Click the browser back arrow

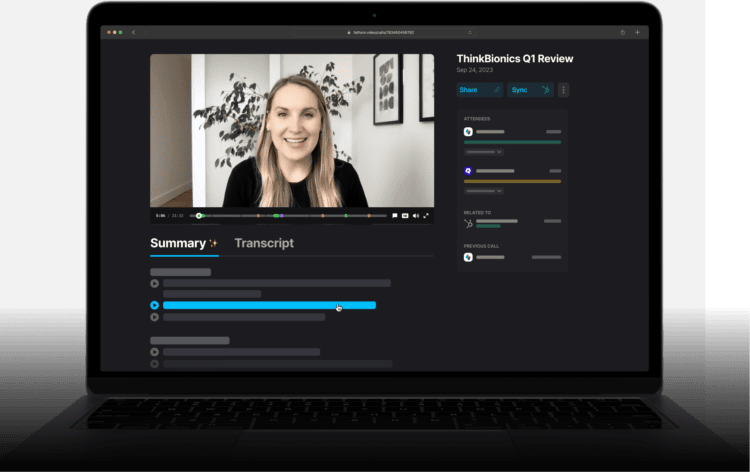[133, 33]
